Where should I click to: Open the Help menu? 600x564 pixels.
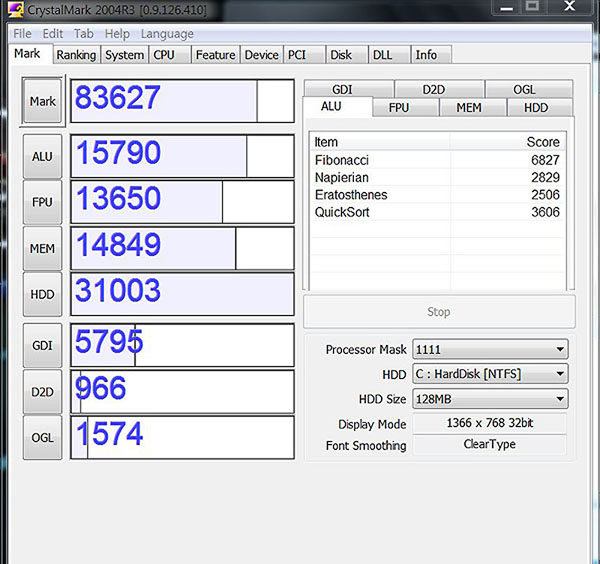(117, 34)
